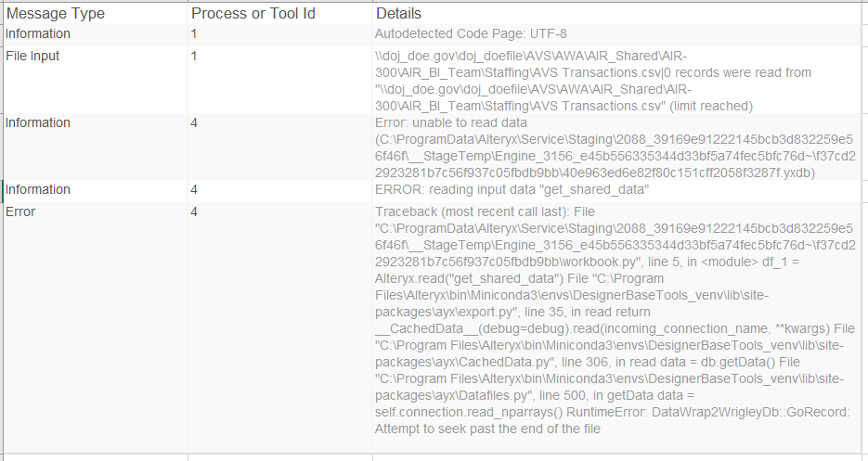Select tool id 1 in first Information row
The width and height of the screenshot is (868, 461).
coord(194,34)
